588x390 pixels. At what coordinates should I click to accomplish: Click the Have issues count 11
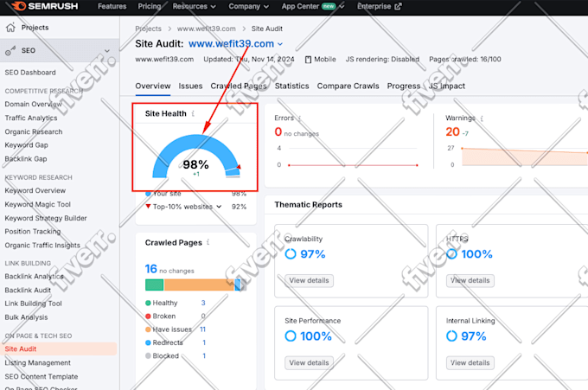click(x=203, y=329)
